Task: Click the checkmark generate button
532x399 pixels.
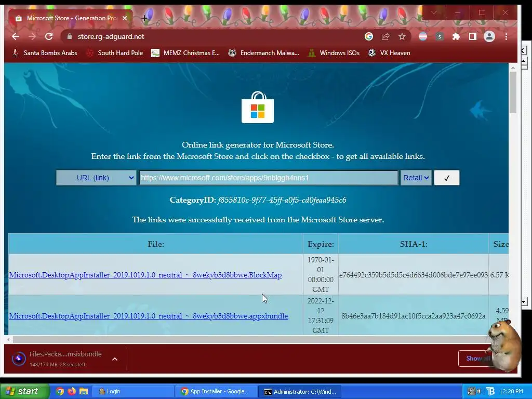Action: tap(447, 178)
